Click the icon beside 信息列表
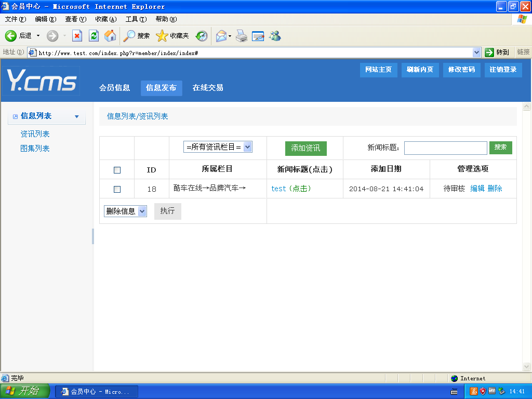Screen dimensions: 532x399 pyautogui.click(x=15, y=117)
